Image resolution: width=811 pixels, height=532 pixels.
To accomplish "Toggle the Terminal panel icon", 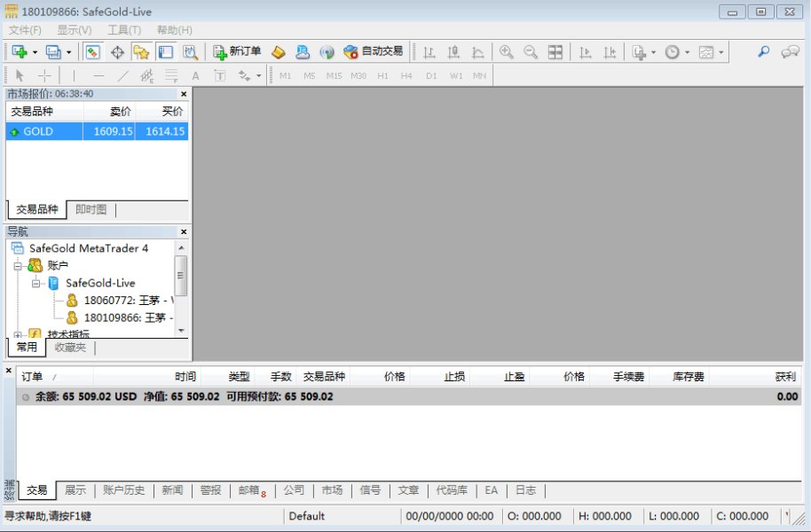I will coord(166,51).
